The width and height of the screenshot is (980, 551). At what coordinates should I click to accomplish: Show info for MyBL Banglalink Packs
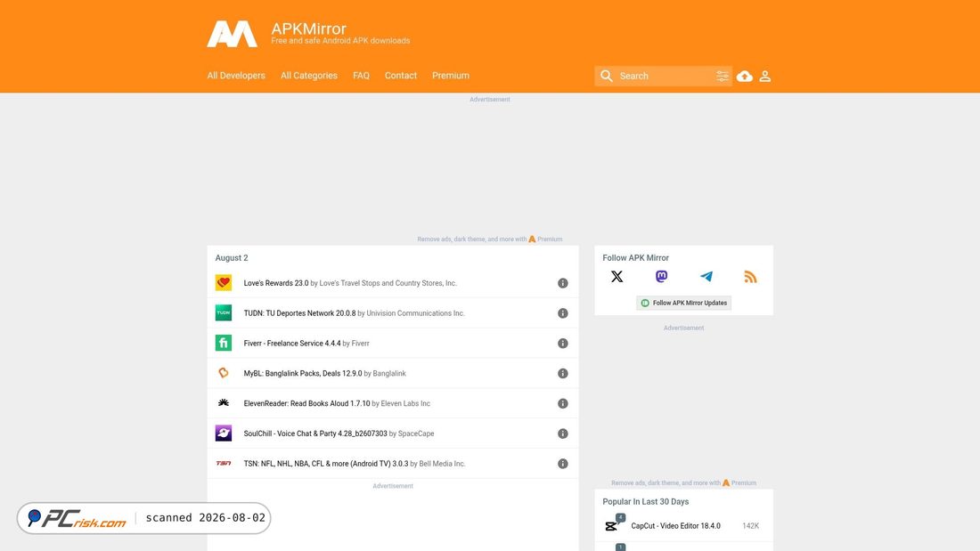[562, 373]
